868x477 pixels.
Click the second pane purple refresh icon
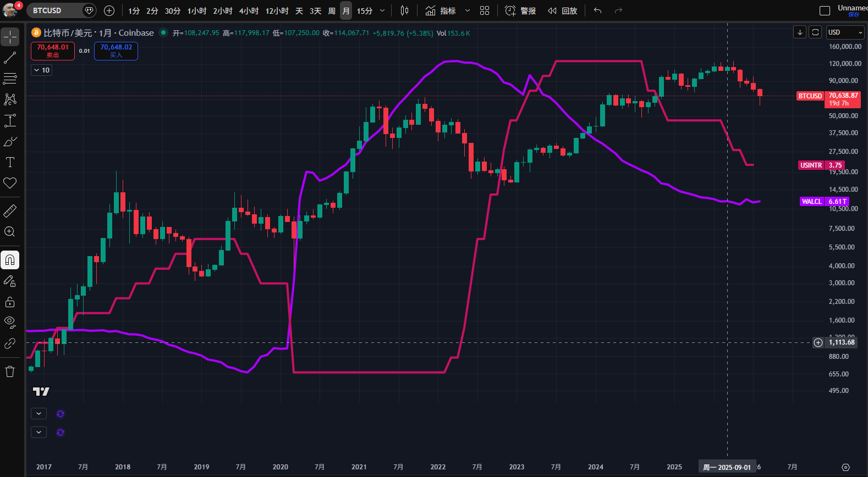coord(61,432)
